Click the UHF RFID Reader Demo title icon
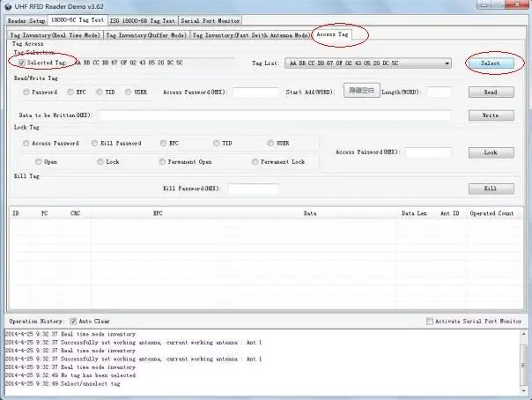The image size is (532, 400). tap(7, 7)
